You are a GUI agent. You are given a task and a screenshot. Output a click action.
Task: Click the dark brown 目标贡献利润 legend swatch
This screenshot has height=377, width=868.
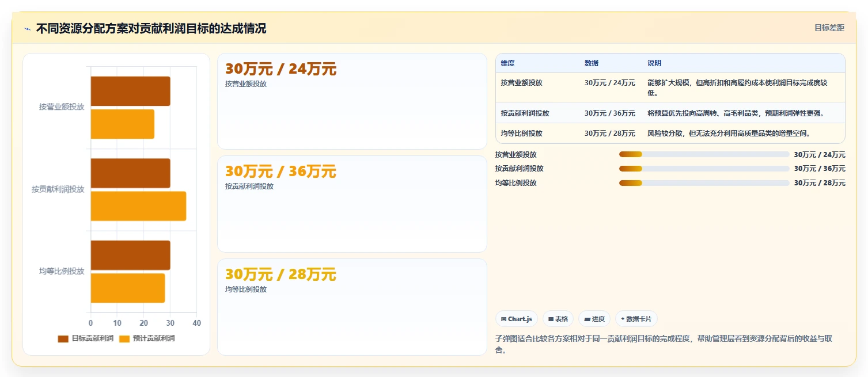pyautogui.click(x=63, y=338)
